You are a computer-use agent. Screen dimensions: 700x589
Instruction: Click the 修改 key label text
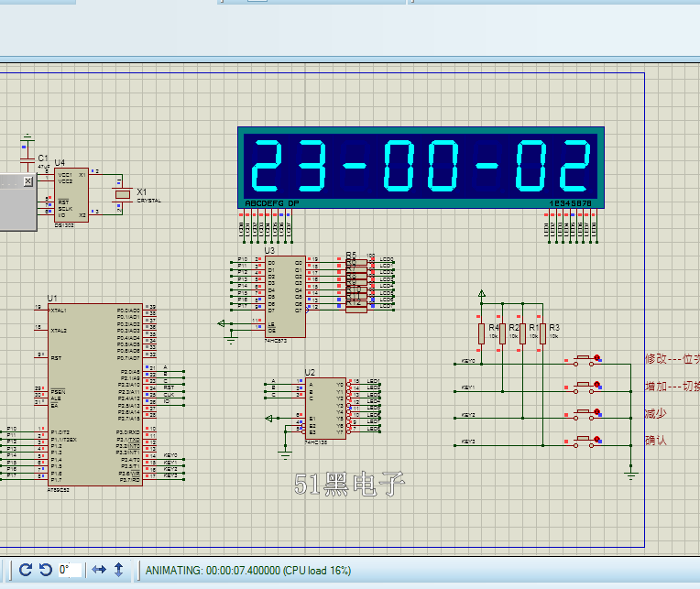click(x=656, y=359)
